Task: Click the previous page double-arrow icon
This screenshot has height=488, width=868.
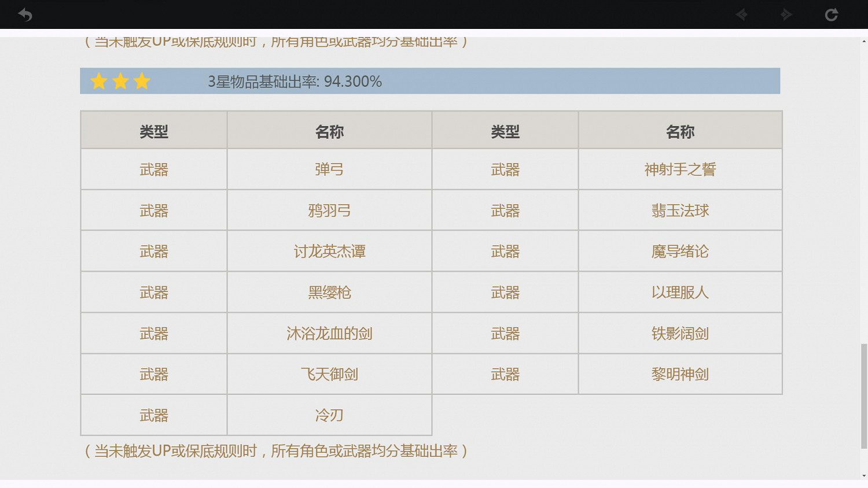Action: (x=741, y=14)
